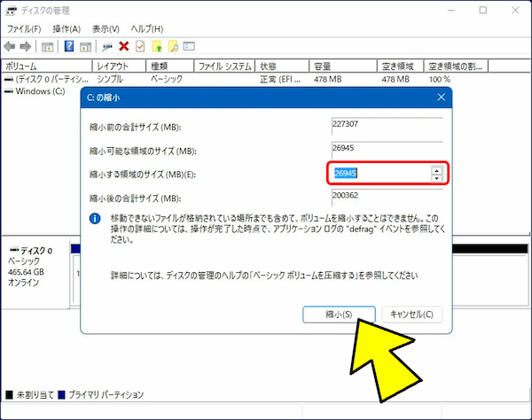Click the 465.64 GB disk size text

[x=26, y=272]
